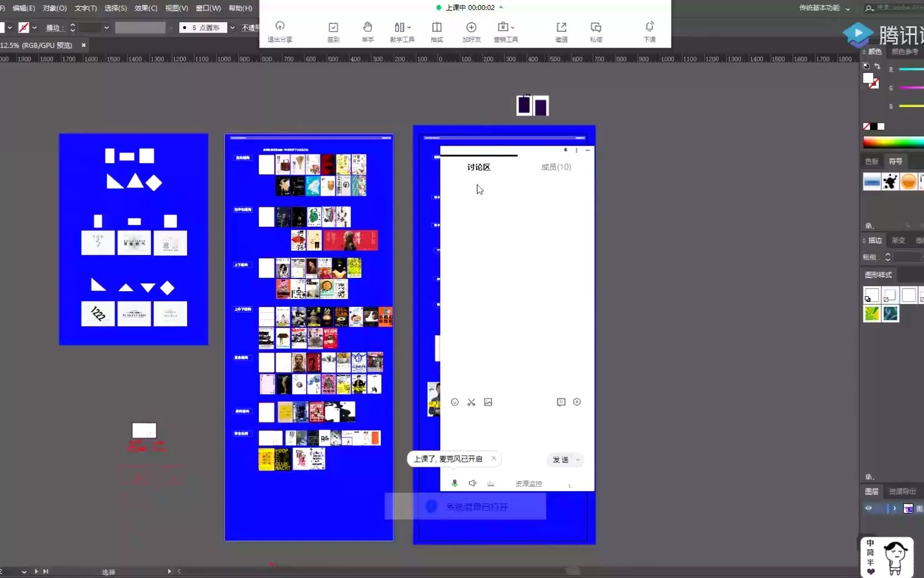Click the default fill and stroke icon

(866, 66)
